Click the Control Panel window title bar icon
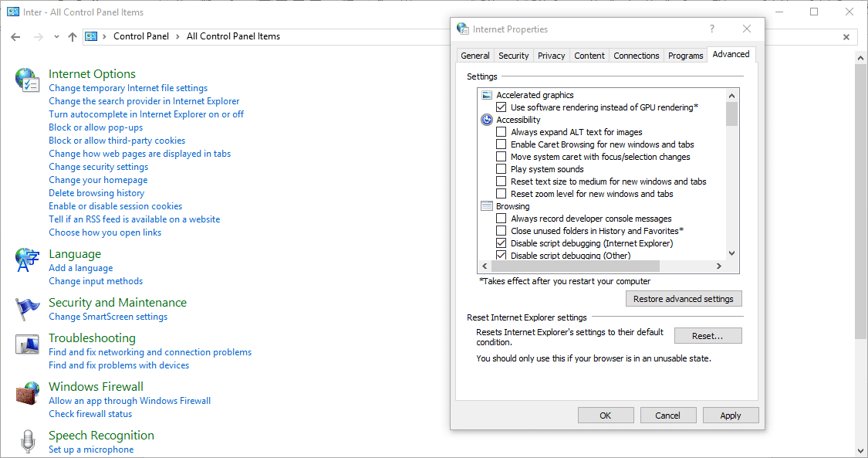The image size is (868, 458). click(13, 12)
